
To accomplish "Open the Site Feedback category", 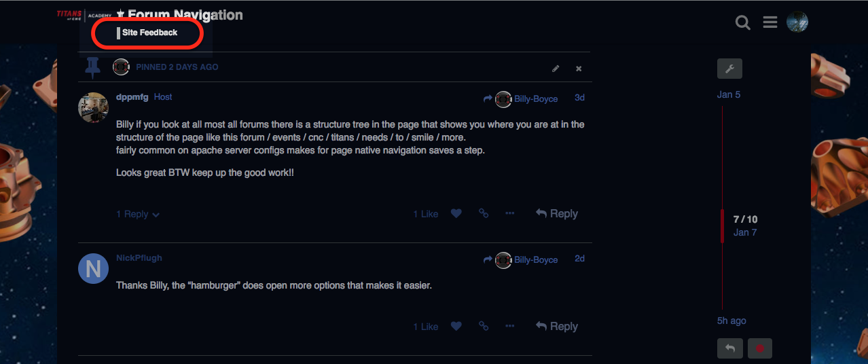I will point(149,33).
